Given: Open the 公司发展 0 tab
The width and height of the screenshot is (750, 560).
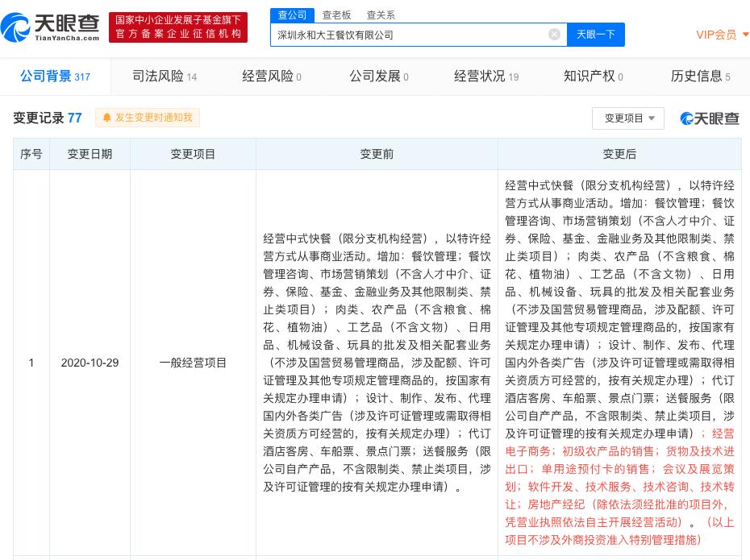Looking at the screenshot, I should (378, 76).
